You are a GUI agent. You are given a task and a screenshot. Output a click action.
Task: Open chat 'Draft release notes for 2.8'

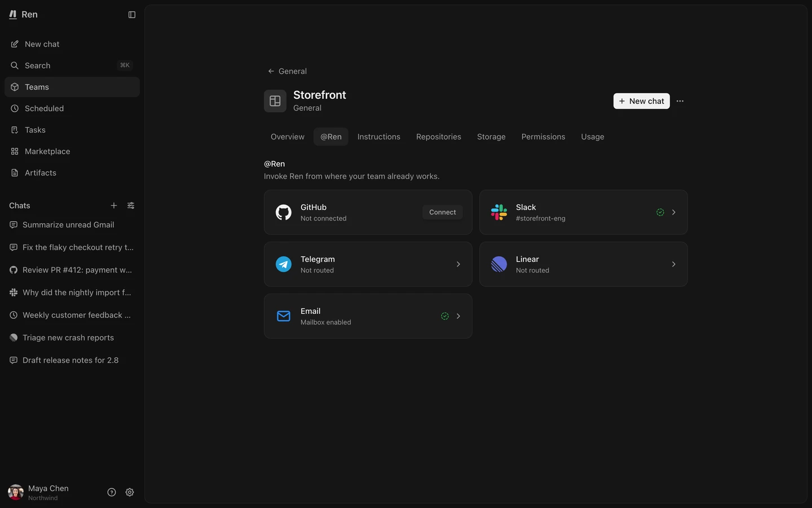coord(72,360)
